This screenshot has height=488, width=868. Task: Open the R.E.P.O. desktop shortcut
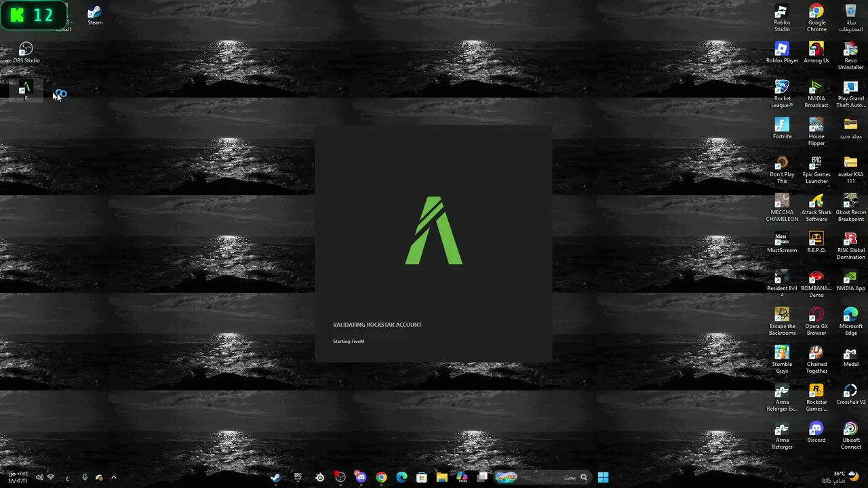816,243
